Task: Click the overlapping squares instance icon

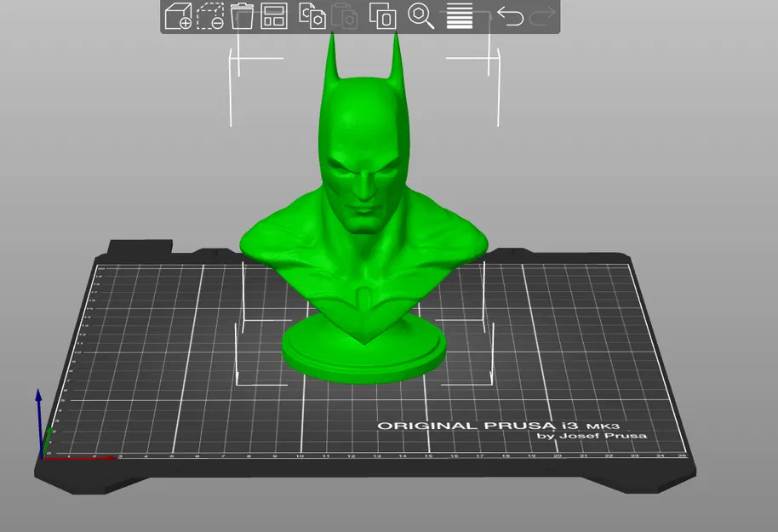Action: pyautogui.click(x=382, y=16)
